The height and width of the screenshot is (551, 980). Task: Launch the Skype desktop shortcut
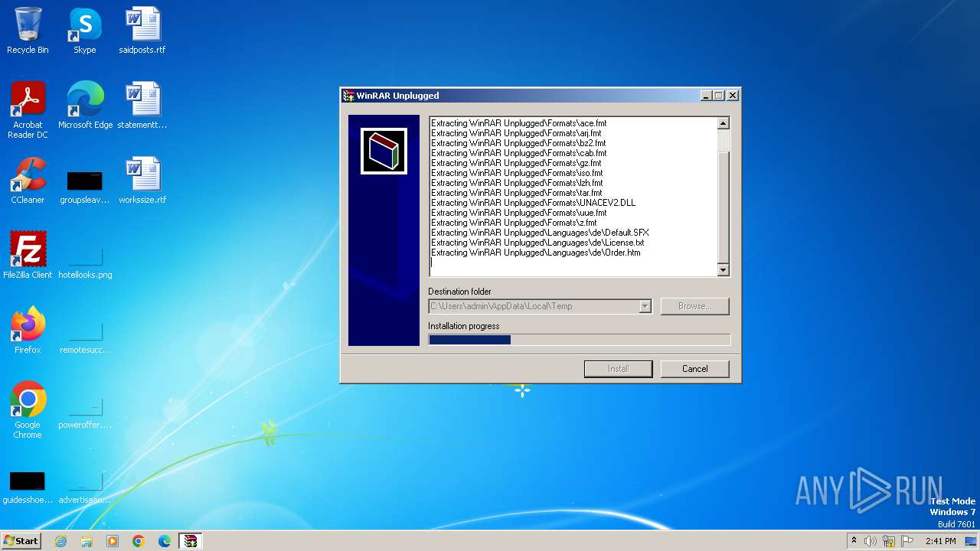click(x=84, y=31)
